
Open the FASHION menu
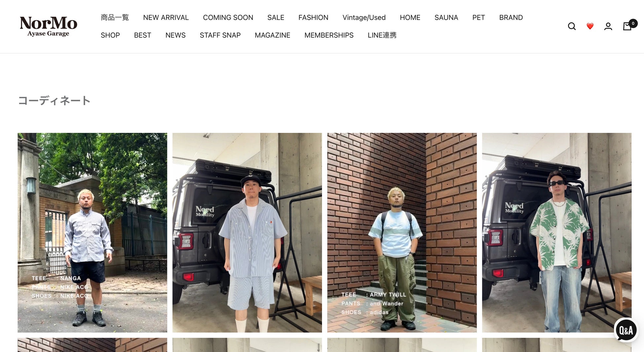pos(313,18)
